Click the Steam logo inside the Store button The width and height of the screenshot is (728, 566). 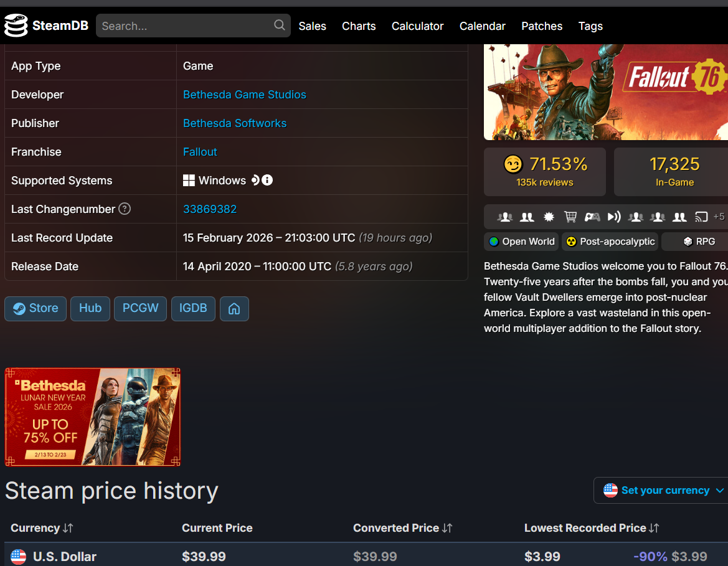19,309
